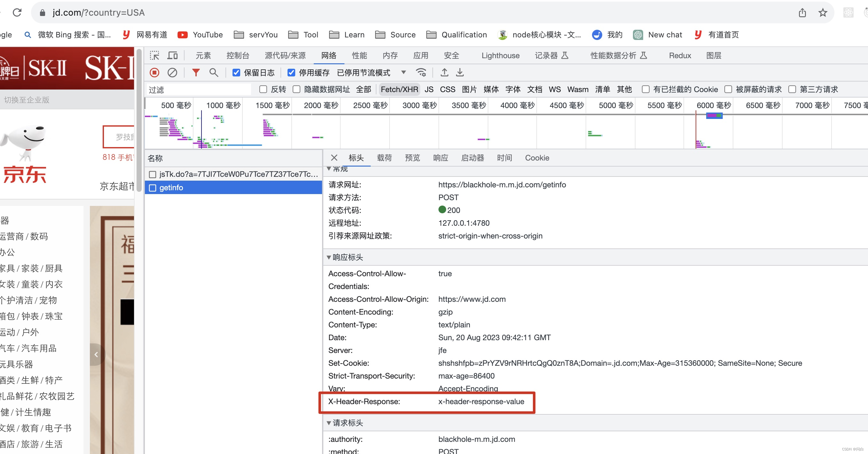
Task: Open the YouTube bookmark
Action: coord(200,35)
